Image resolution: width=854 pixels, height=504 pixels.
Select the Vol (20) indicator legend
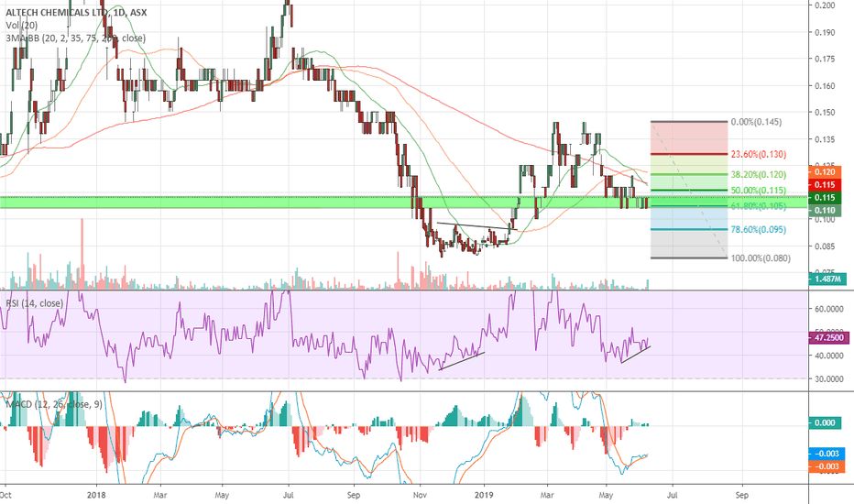click(x=21, y=25)
